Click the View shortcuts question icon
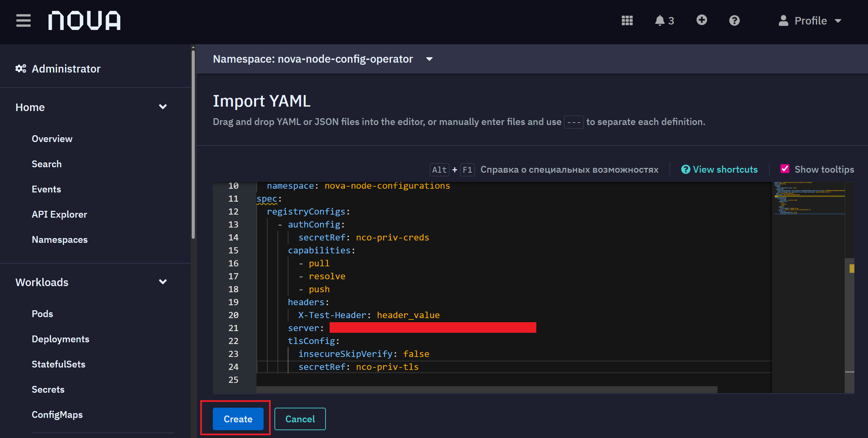The image size is (868, 438). tap(685, 169)
